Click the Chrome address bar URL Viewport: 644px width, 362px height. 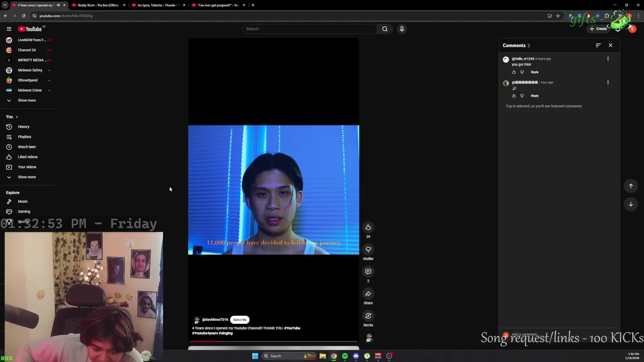pyautogui.click(x=66, y=16)
